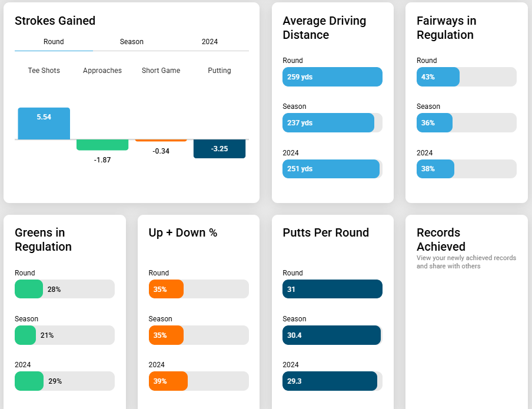
Task: Click the 237 yds Season driving bar
Action: coord(328,123)
